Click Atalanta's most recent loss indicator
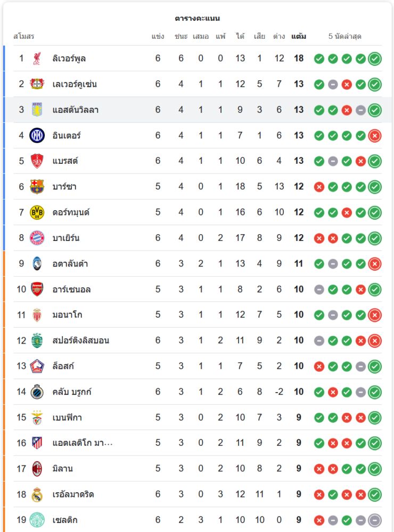Viewport: 394px width, 532px height. pyautogui.click(x=375, y=264)
